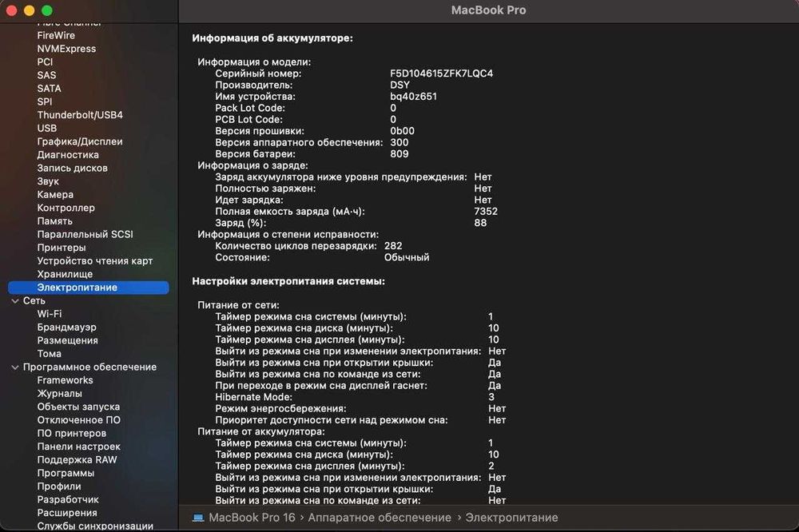Select NVMExpress in the sidebar
Viewport: 799px width, 532px height.
pyautogui.click(x=66, y=49)
